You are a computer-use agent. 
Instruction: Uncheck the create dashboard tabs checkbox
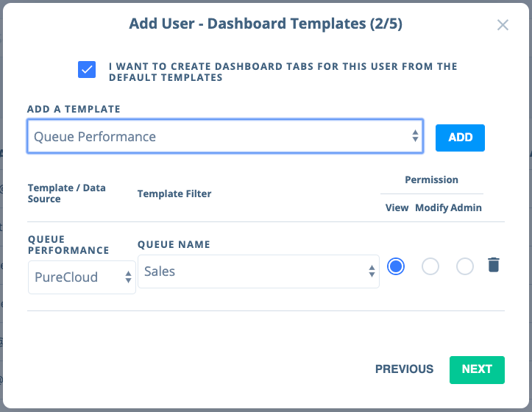pyautogui.click(x=87, y=70)
